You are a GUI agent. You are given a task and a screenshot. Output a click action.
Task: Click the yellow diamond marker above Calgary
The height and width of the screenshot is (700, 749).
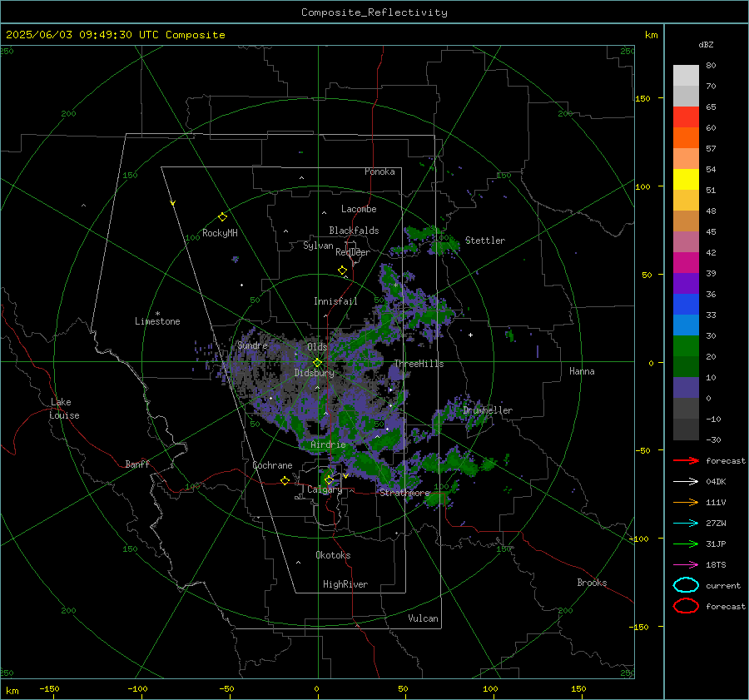(x=329, y=479)
